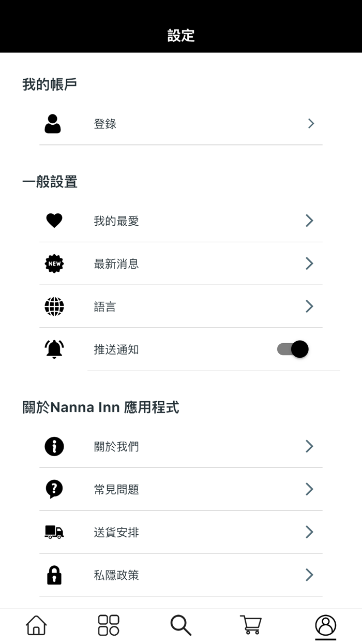The width and height of the screenshot is (362, 644).
Task: Expand the 登錄 row chevron
Action: (x=311, y=124)
